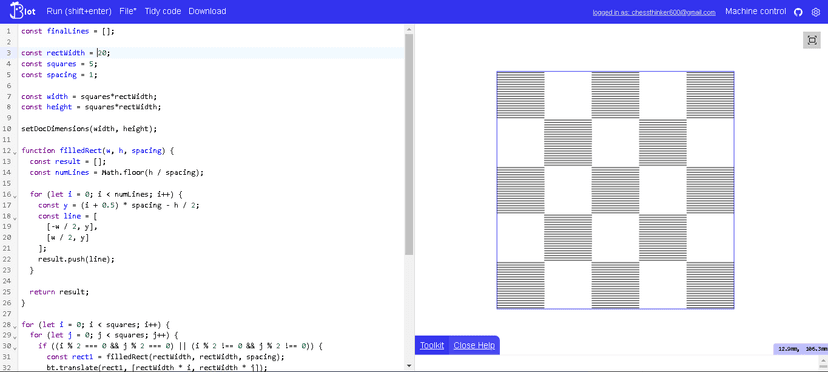Viewport: 828px width, 372px height.
Task: Collapse the outer for loop at line 28
Action: click(15, 326)
